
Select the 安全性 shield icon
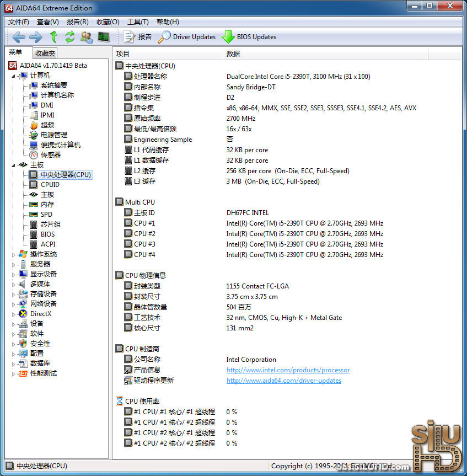[23, 344]
